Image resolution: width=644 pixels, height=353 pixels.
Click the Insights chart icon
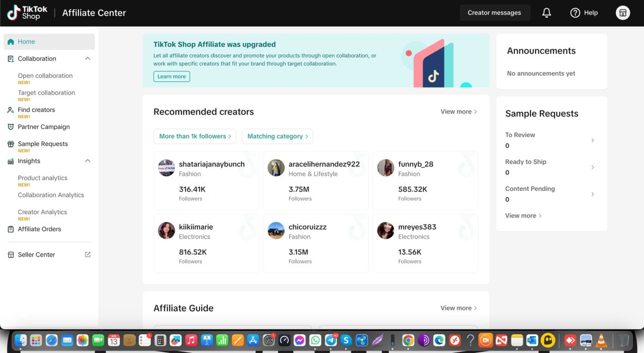[x=11, y=161]
